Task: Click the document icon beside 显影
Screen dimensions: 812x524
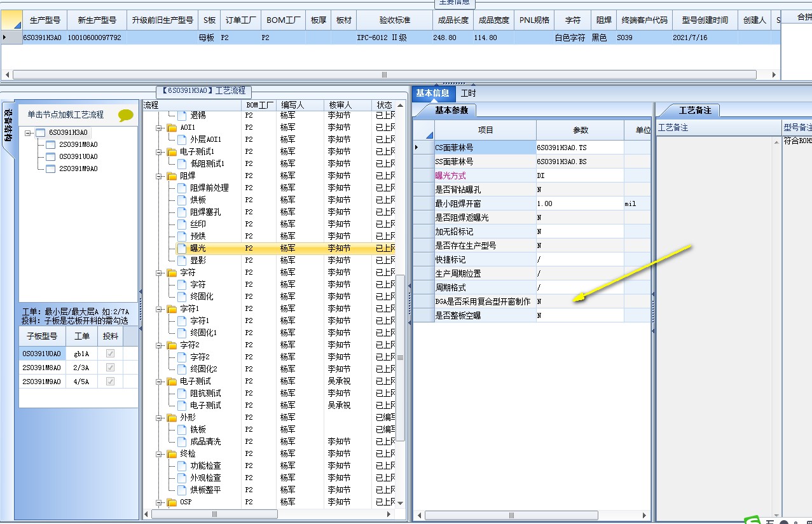Action: pos(182,260)
